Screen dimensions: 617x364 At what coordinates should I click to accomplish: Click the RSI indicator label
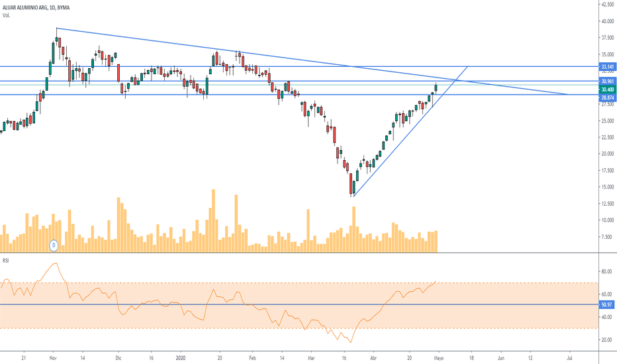click(6, 261)
